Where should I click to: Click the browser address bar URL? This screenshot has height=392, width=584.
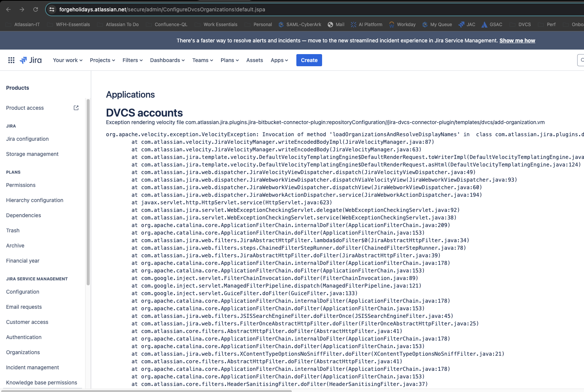tap(162, 9)
